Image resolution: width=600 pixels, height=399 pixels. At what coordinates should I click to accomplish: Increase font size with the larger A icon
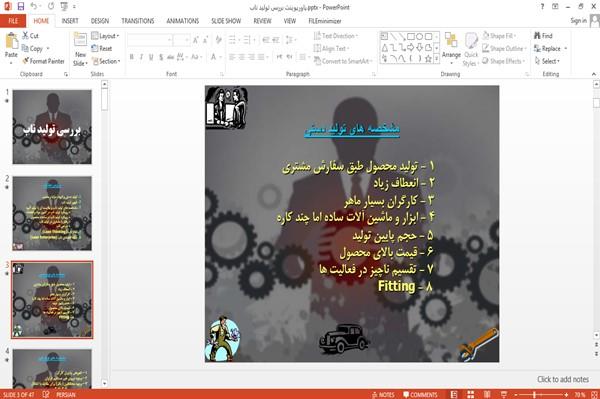pos(196,40)
